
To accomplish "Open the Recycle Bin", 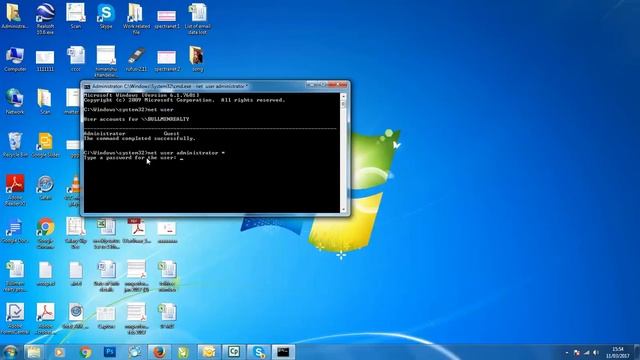I will (x=15, y=145).
